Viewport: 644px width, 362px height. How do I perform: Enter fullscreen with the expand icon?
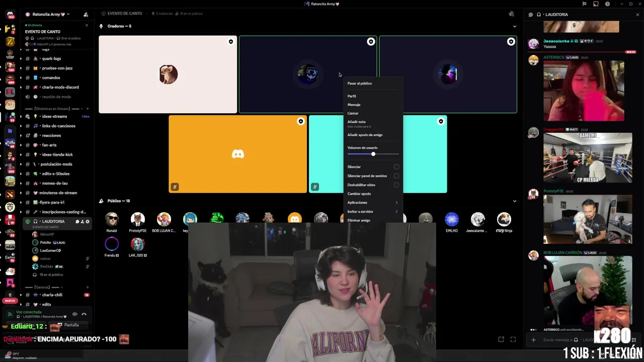click(513, 339)
